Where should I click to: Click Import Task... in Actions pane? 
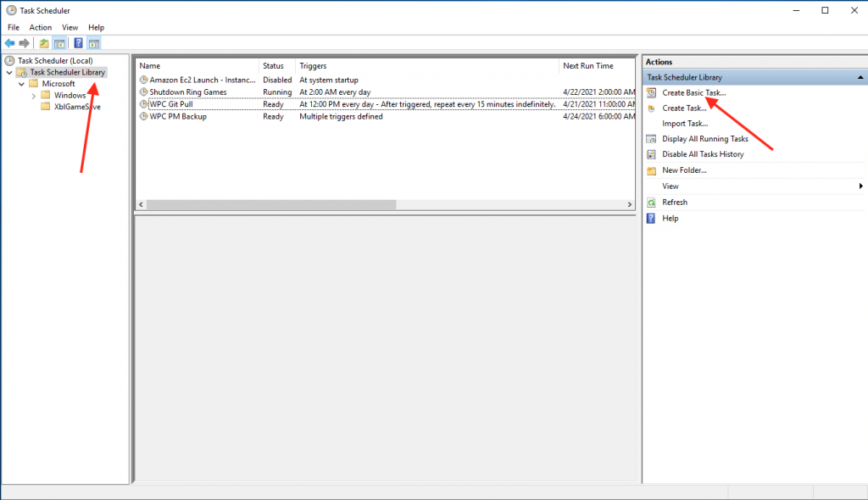tap(685, 124)
